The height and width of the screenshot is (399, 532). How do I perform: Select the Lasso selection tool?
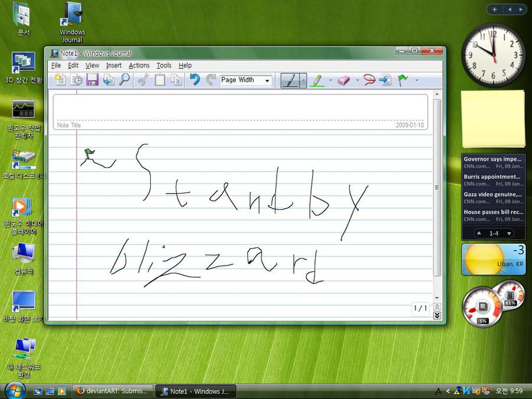369,80
